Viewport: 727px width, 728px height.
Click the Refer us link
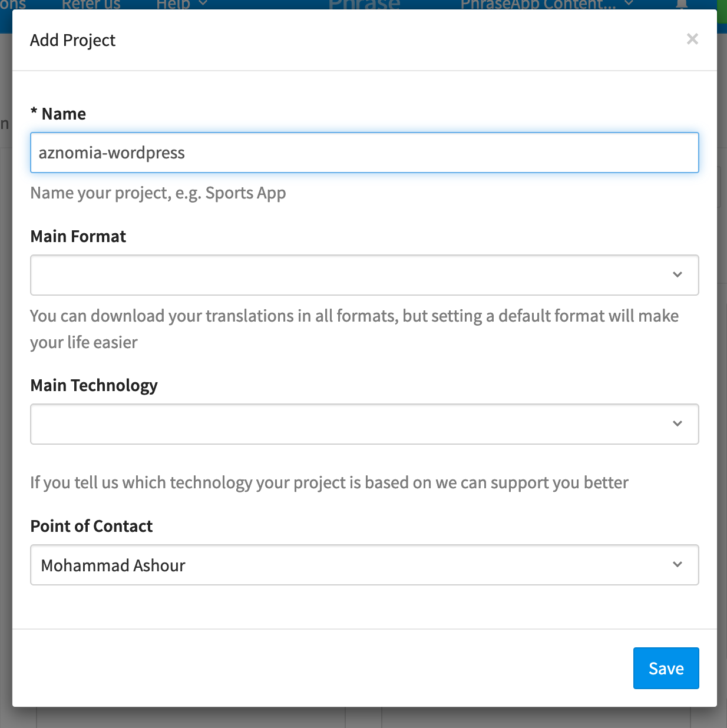tap(91, 5)
